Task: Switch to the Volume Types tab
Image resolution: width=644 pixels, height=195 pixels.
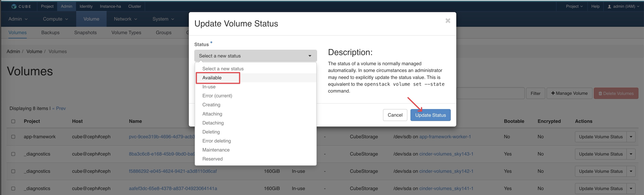Action: pyautogui.click(x=126, y=32)
